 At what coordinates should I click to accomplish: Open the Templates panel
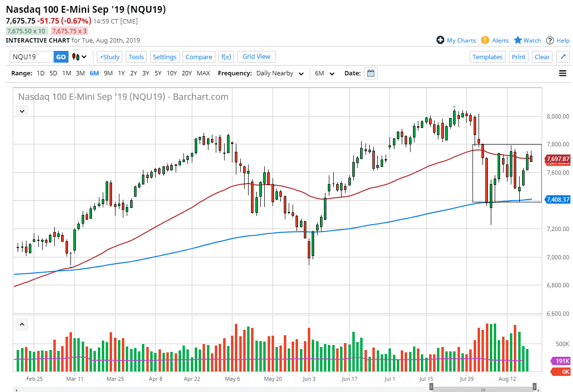pos(487,57)
